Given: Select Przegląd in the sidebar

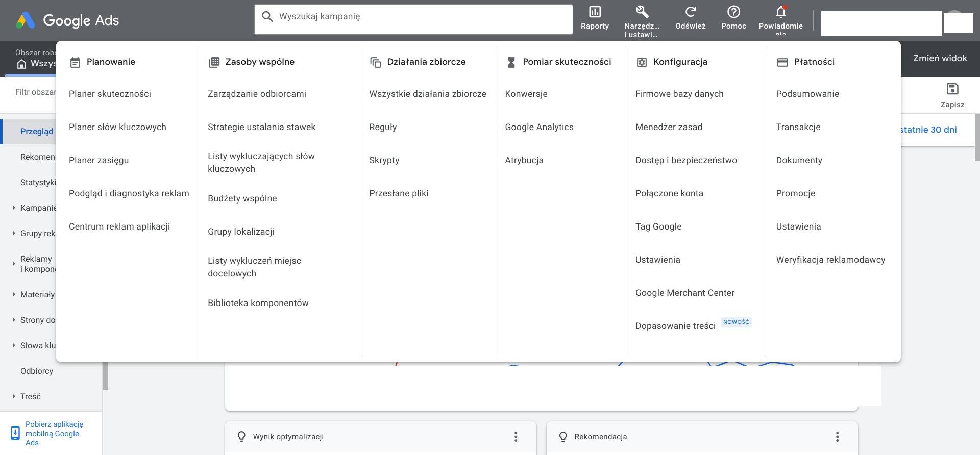Looking at the screenshot, I should [x=37, y=132].
